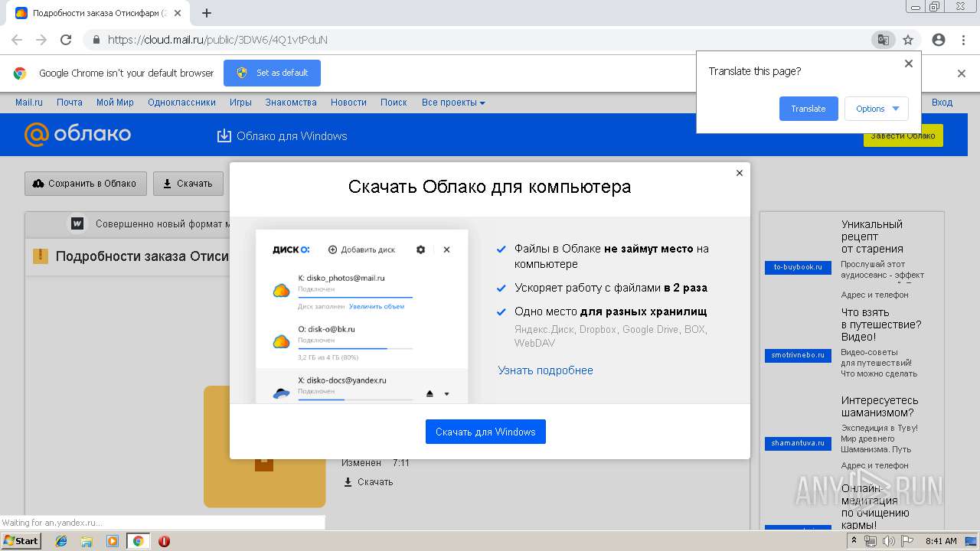Screen dimensions: 980x551
Task: Click the Уникальный рецепт от старения ad
Action: tap(872, 236)
